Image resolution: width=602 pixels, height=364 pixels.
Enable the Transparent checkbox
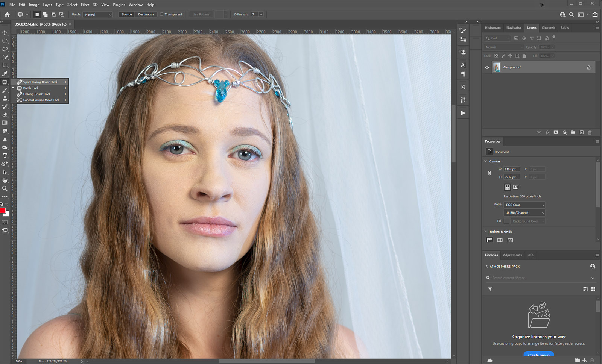162,14
